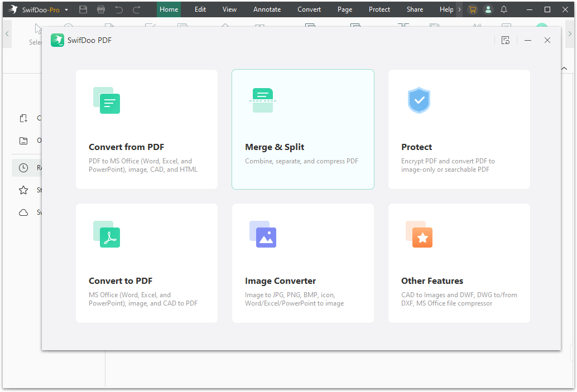577x392 pixels.
Task: Click the restore-down window icon in dialog
Action: [x=506, y=40]
